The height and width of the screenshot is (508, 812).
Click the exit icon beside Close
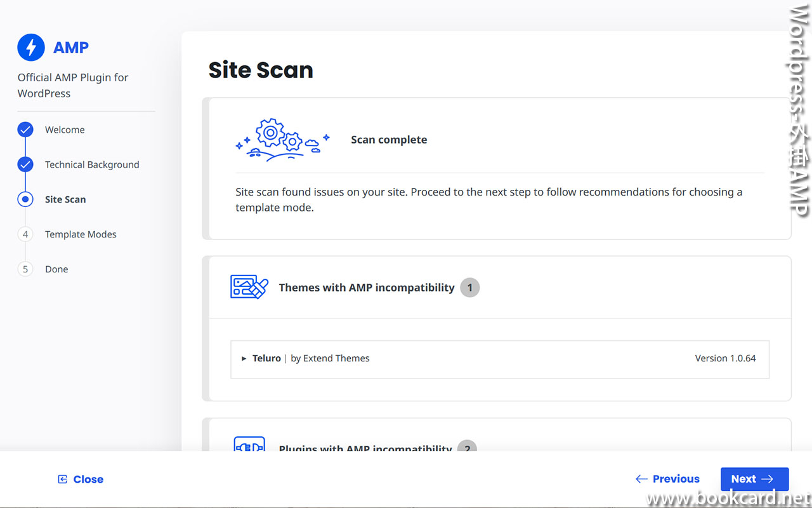pos(62,479)
